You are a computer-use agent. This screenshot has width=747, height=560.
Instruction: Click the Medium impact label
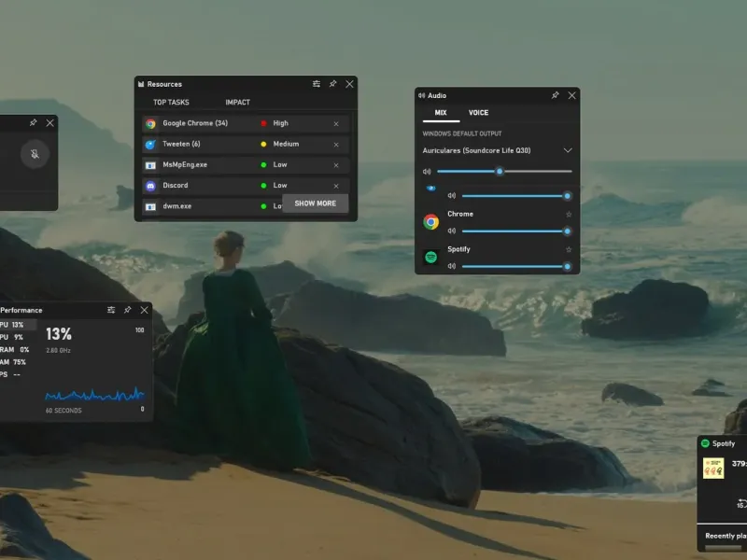point(286,144)
